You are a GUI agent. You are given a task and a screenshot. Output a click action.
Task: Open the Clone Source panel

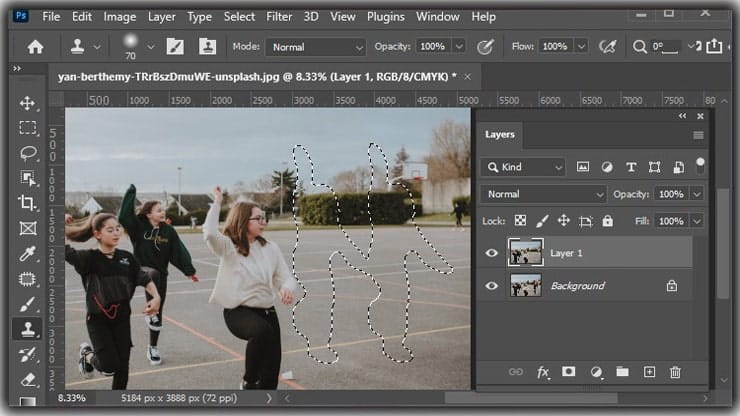click(207, 47)
